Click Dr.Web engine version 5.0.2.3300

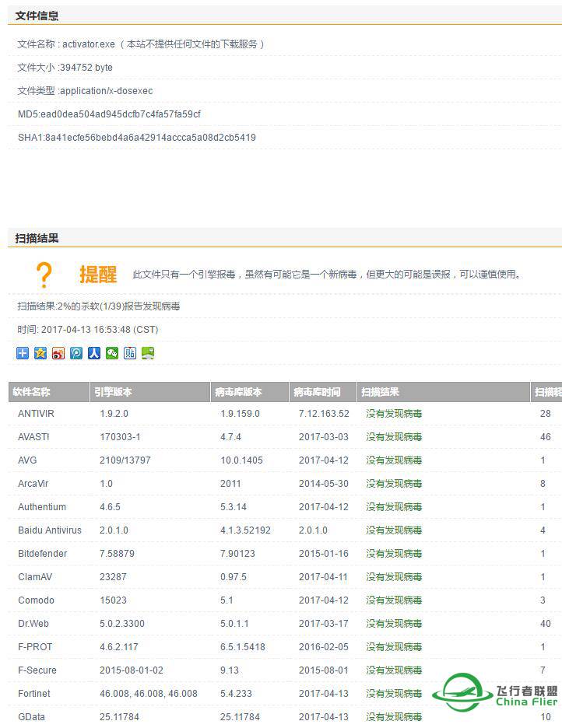click(x=121, y=624)
